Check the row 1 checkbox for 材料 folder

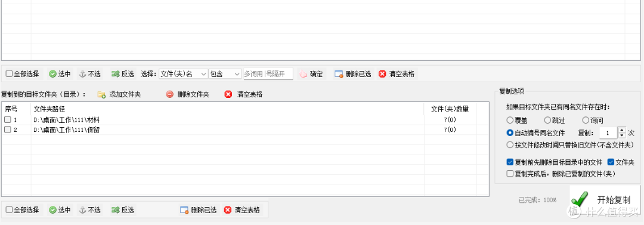coord(8,120)
